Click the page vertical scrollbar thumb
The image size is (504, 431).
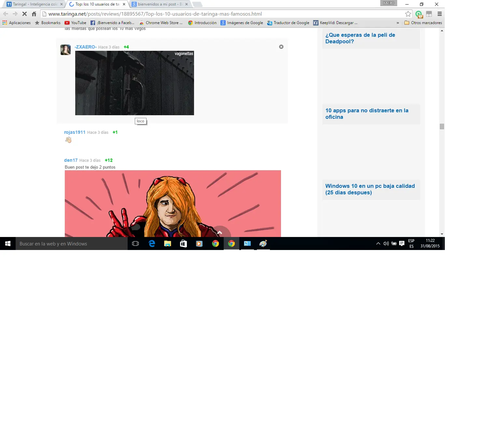442,126
